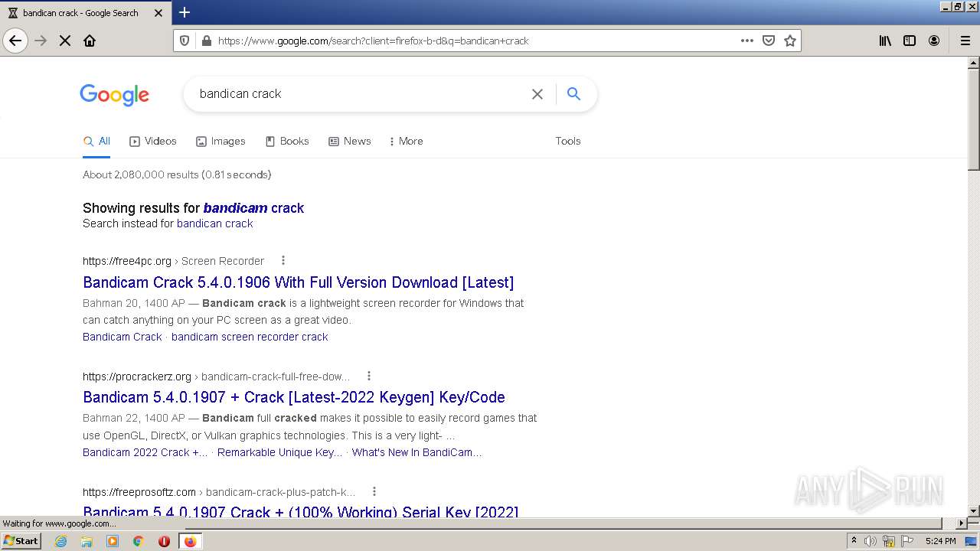
Task: View site info via the padlock icon
Action: click(x=206, y=41)
